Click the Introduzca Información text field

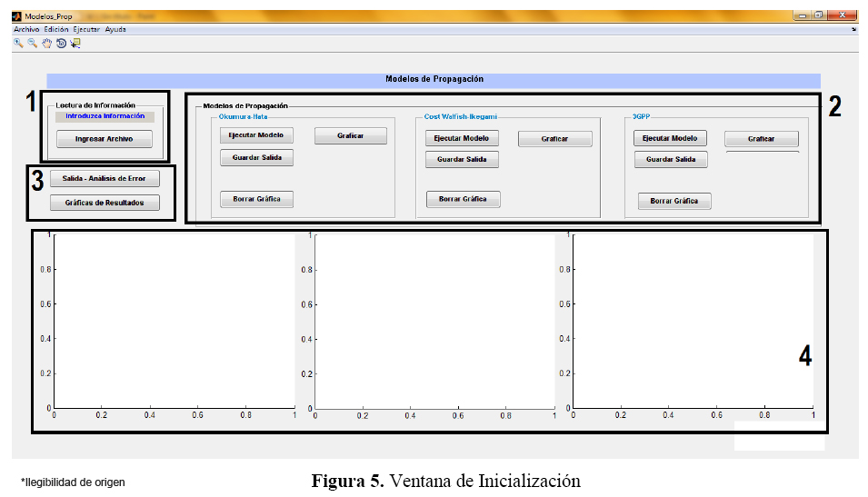105,116
